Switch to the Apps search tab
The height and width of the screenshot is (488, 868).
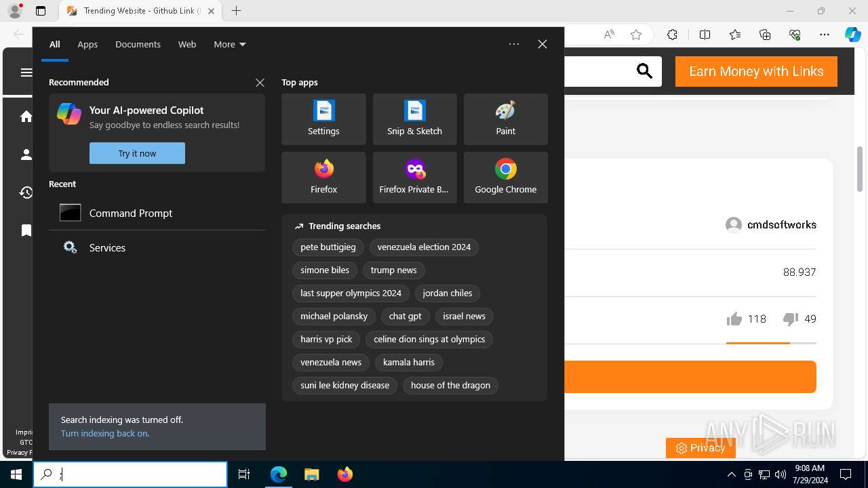pyautogui.click(x=87, y=44)
